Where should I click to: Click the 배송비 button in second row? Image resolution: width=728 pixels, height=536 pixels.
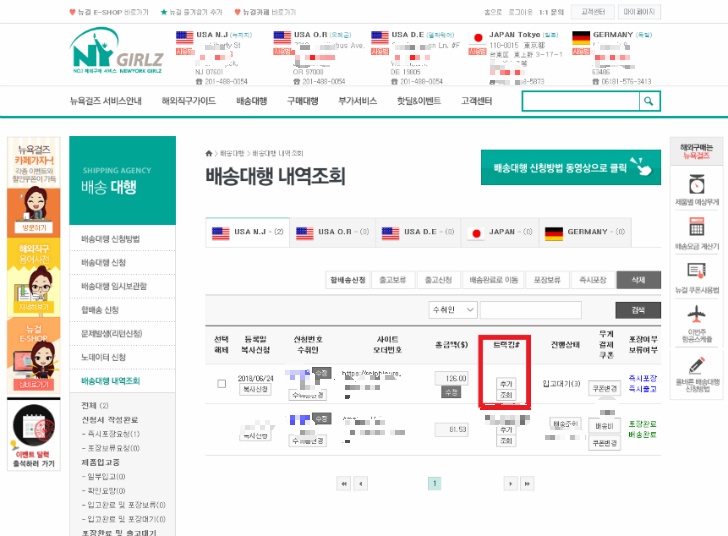click(604, 426)
